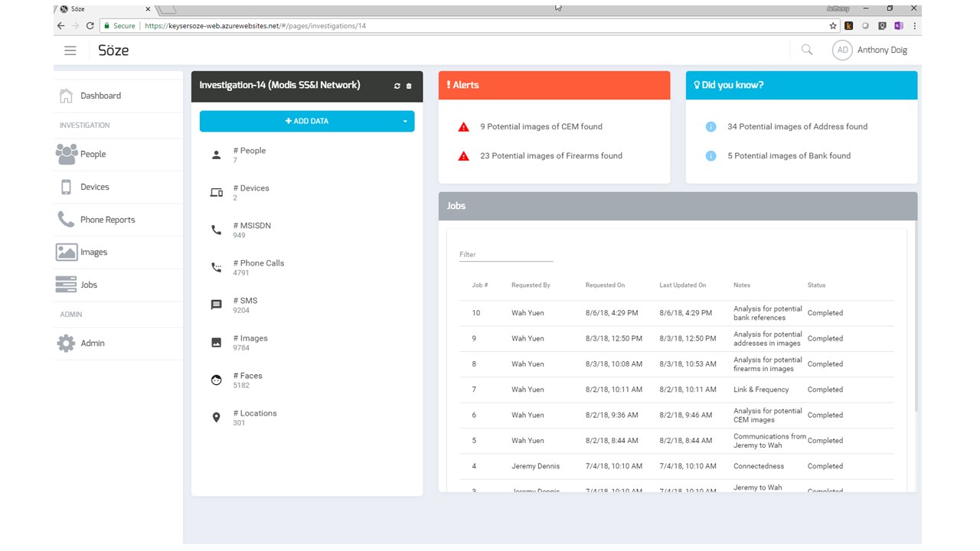
Task: Open the Chrome three-dot menu
Action: click(914, 26)
